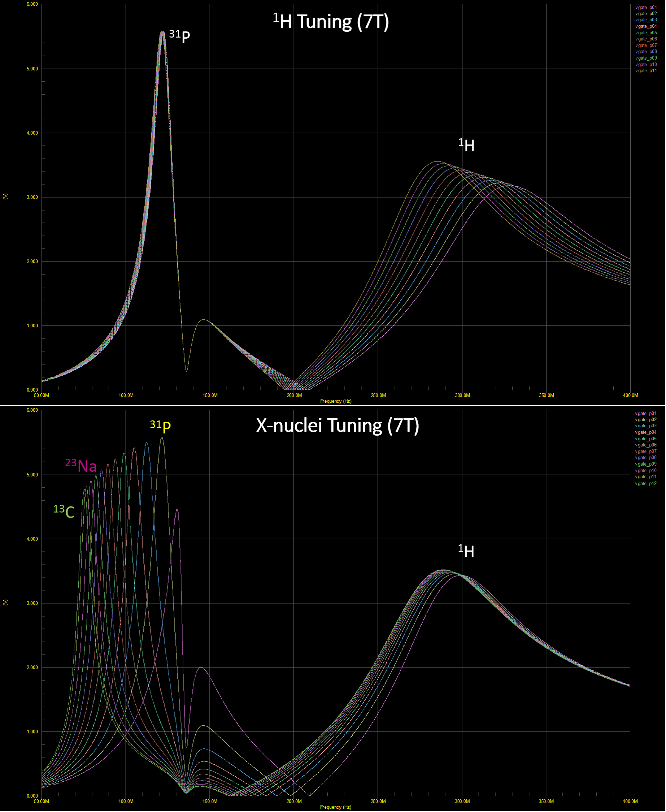
Task: Click the 5.000 y-axis tick in 1H Tuning plot
Action: click(x=32, y=69)
